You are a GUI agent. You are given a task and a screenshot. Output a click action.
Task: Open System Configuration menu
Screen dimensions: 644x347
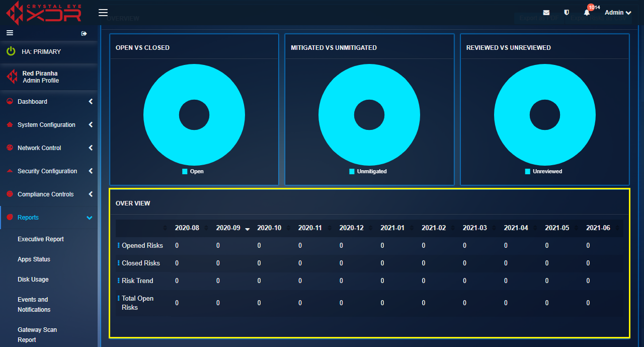click(x=46, y=125)
